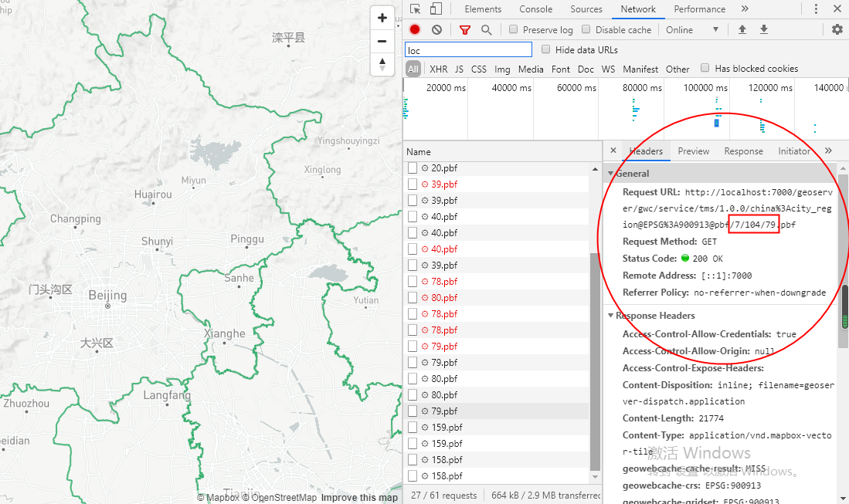
Task: Select the All filter button
Action: pos(413,69)
